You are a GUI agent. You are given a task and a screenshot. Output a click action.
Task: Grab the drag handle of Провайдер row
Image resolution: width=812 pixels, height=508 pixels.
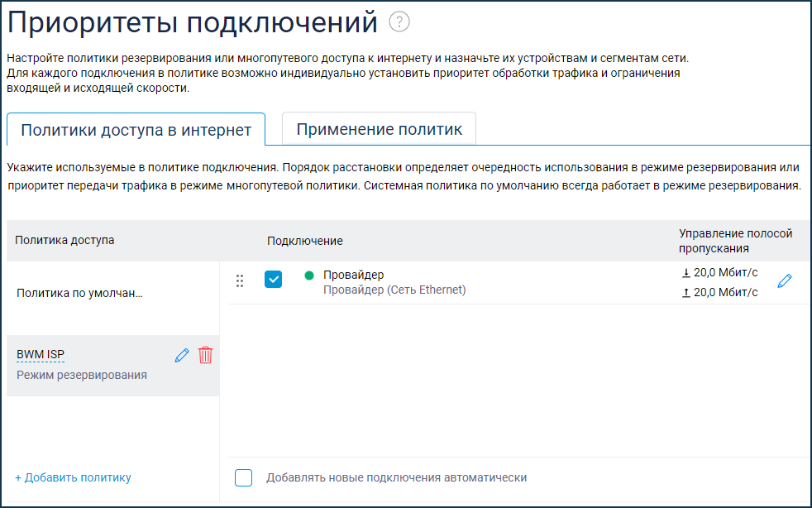point(240,280)
